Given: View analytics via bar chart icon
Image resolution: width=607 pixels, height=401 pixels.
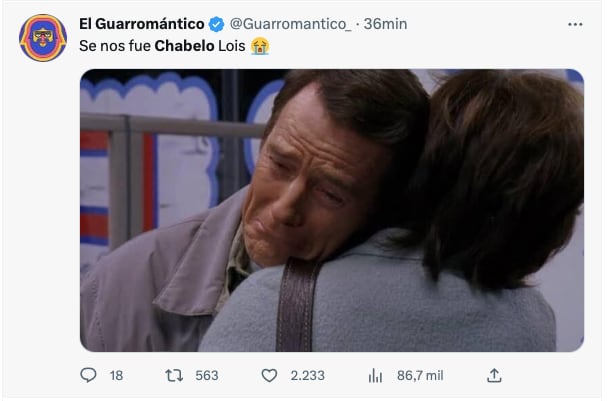Looking at the screenshot, I should tap(375, 375).
